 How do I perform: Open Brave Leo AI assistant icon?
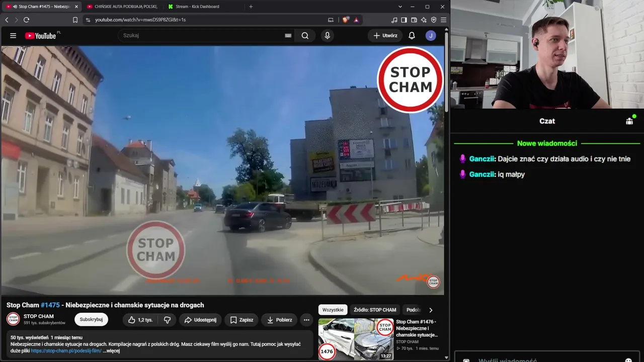[424, 20]
